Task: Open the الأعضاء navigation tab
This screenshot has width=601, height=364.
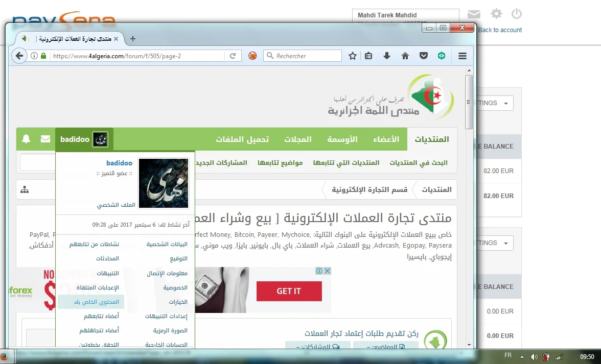Action: click(x=386, y=139)
